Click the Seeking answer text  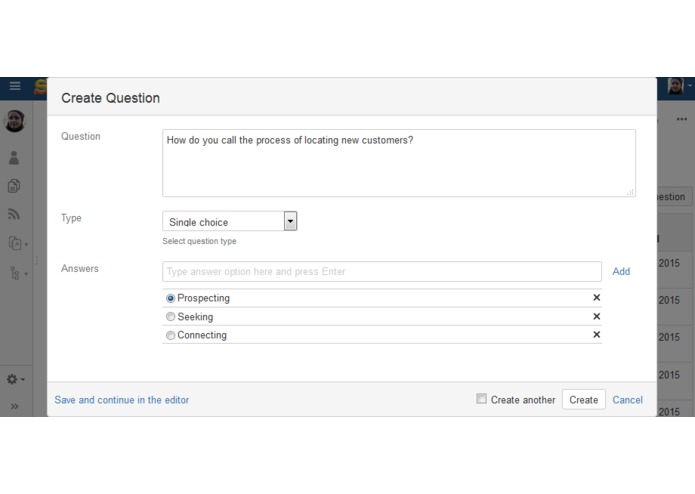pyautogui.click(x=195, y=317)
